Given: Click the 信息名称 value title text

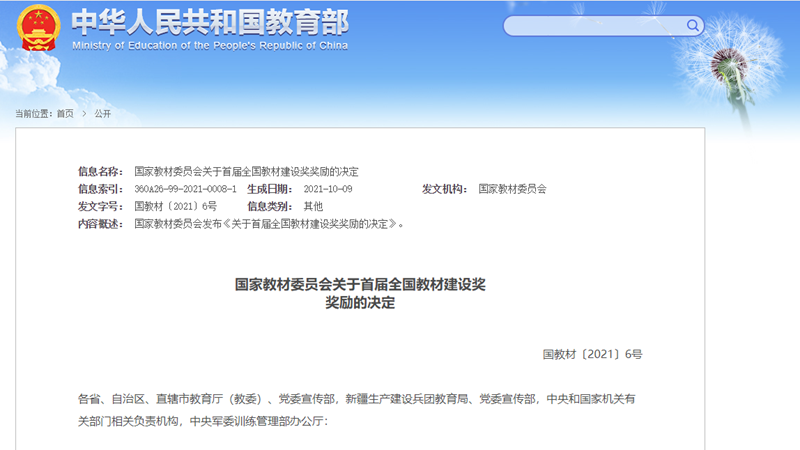Looking at the screenshot, I should coord(246,171).
